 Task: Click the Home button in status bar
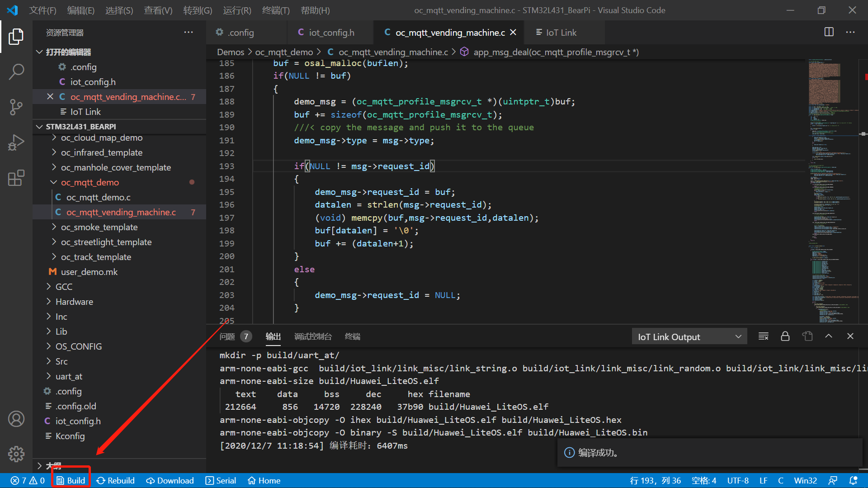point(264,481)
